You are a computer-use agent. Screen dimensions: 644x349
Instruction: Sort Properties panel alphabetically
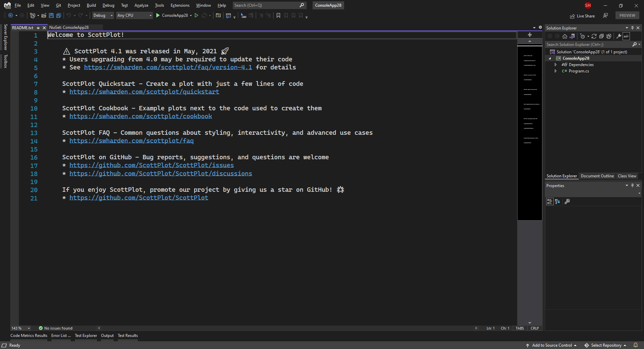pos(557,201)
